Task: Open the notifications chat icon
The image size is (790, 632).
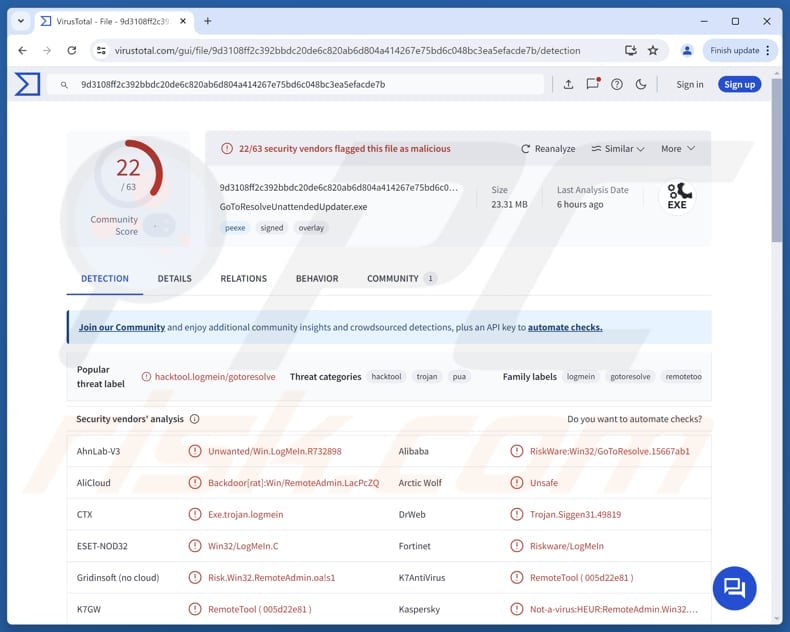Action: point(593,84)
